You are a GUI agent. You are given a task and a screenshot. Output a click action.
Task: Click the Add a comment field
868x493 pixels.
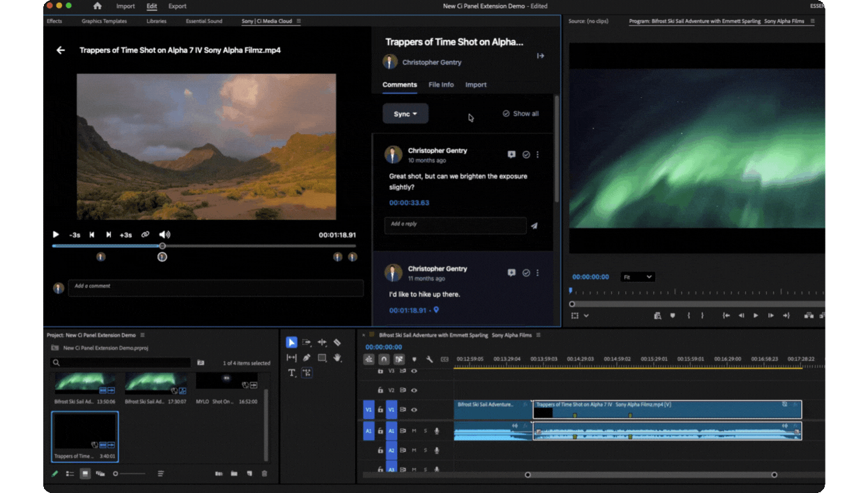click(x=216, y=288)
